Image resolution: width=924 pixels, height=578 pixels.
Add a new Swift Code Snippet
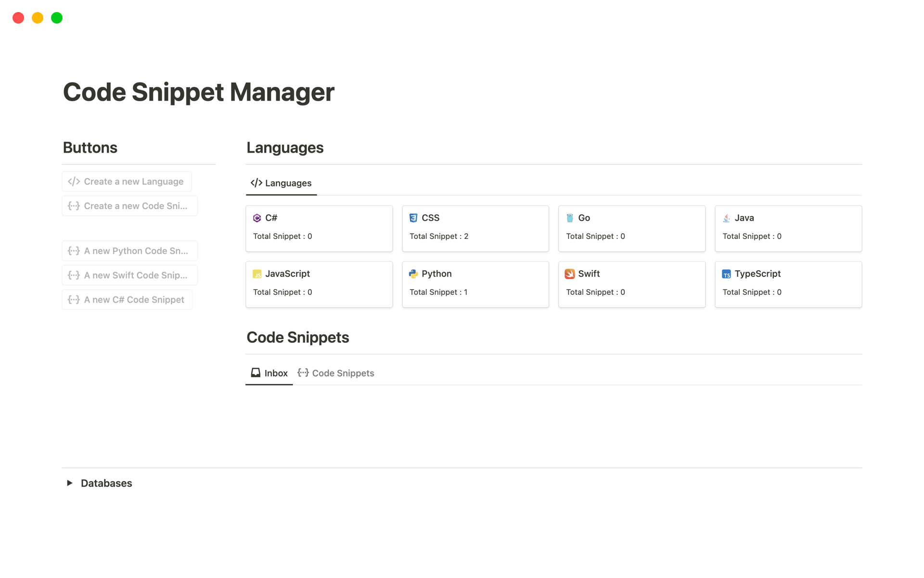(129, 276)
